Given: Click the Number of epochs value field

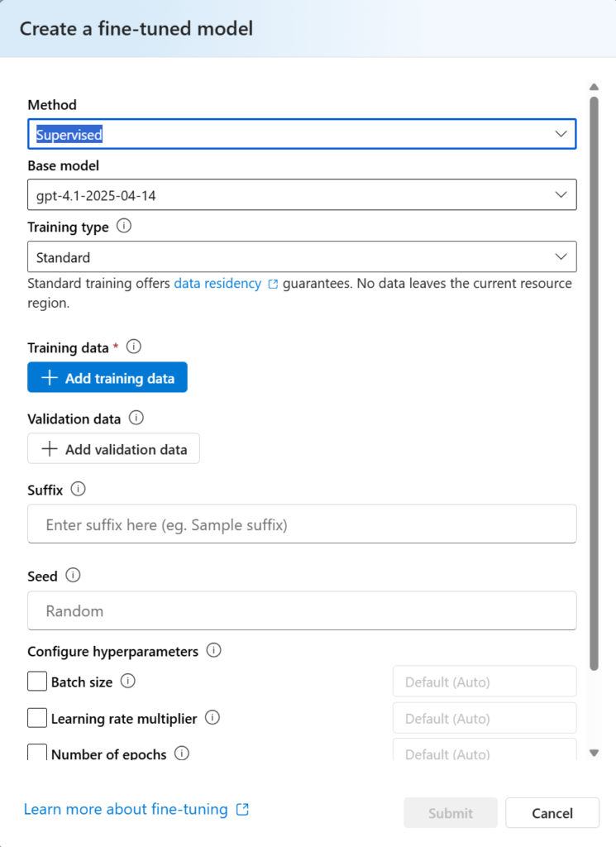Looking at the screenshot, I should (x=485, y=749).
